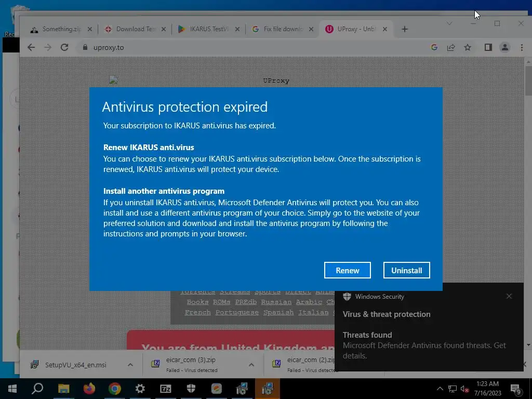
Task: Open the Threats found notification details
Action: 424,345
